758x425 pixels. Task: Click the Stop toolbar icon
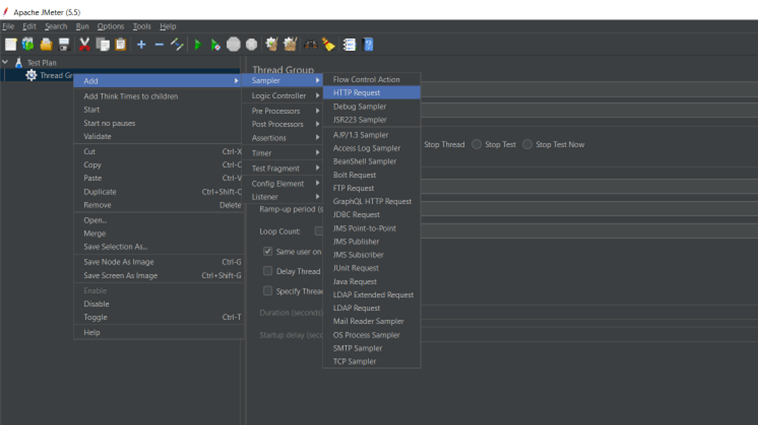[x=233, y=44]
